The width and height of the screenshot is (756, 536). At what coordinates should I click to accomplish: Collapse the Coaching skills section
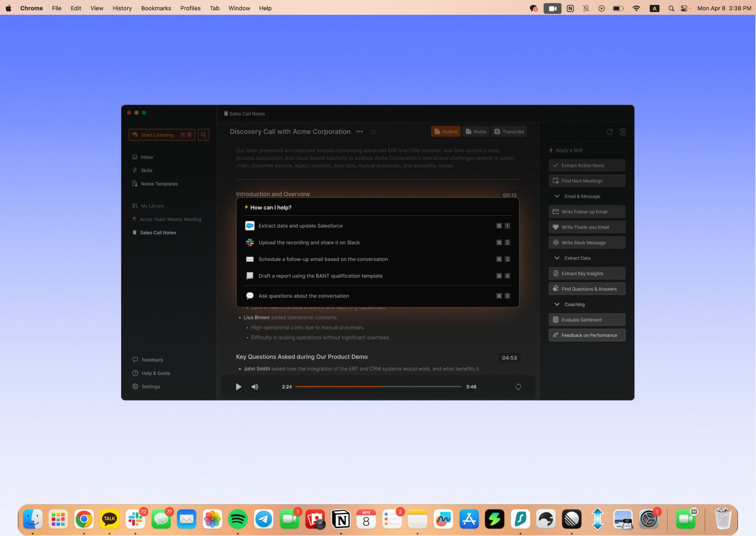click(x=557, y=304)
